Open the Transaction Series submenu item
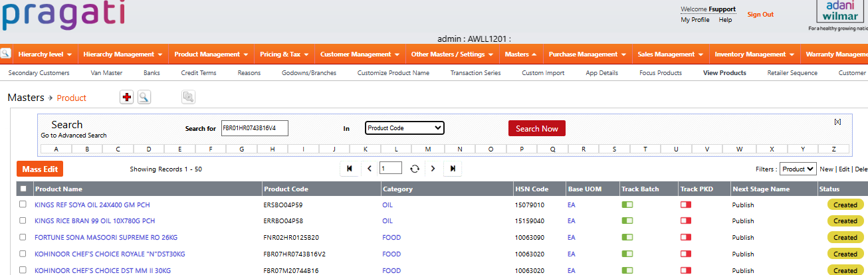 pyautogui.click(x=475, y=73)
